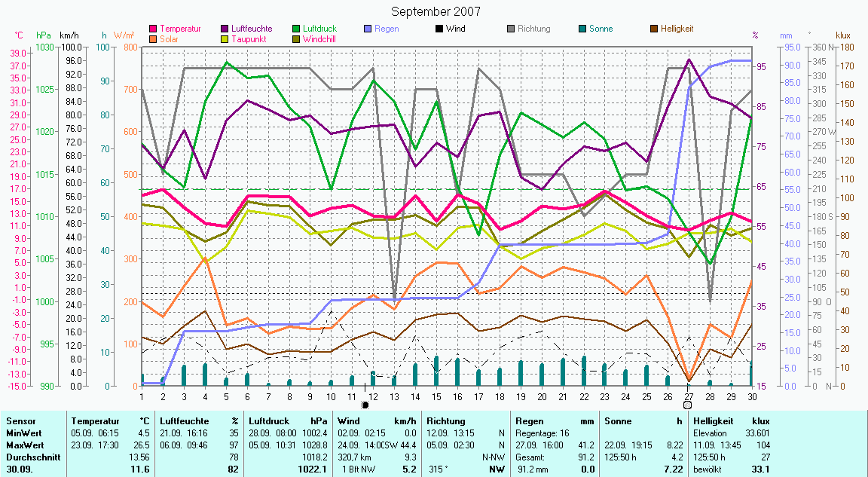The width and height of the screenshot is (868, 477).
Task: Click the purple Luftfeuchte legend swatch
Action: [x=225, y=29]
